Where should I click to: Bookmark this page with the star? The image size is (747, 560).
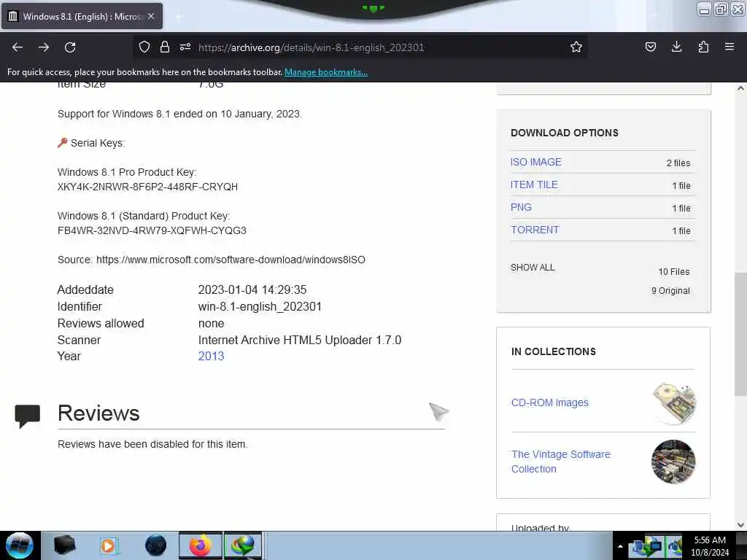[576, 47]
